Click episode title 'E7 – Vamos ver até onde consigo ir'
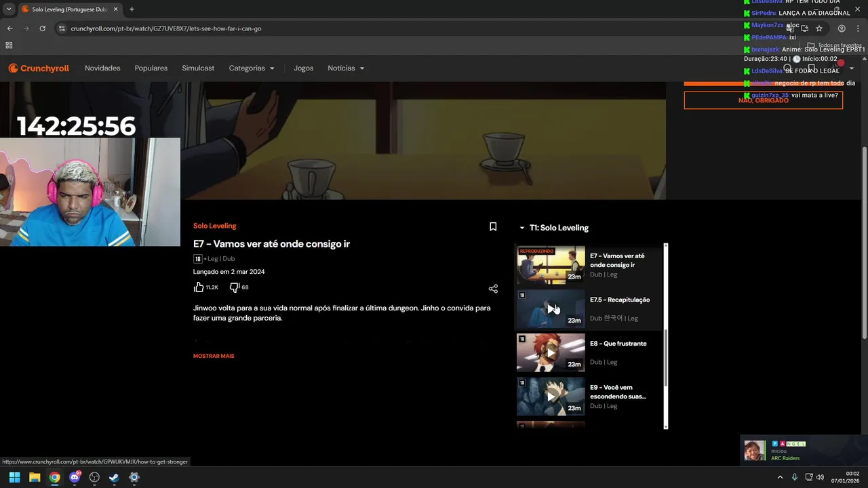This screenshot has width=868, height=488. click(x=271, y=244)
